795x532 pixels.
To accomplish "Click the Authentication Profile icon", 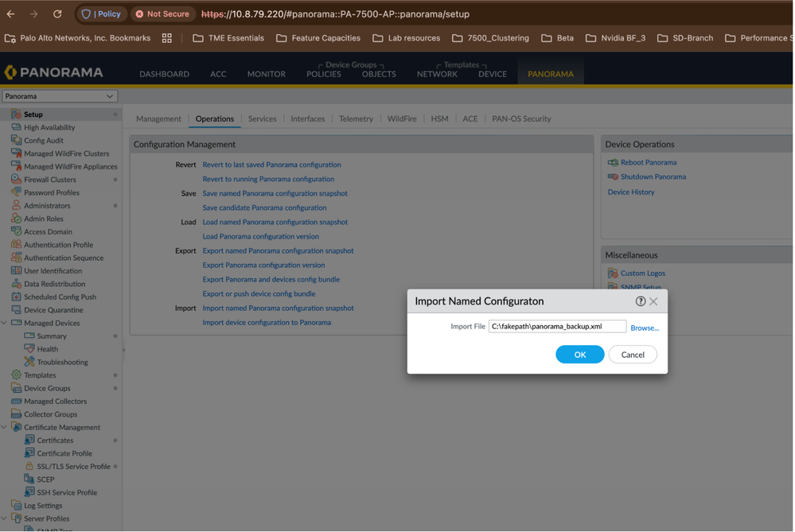I will (16, 245).
